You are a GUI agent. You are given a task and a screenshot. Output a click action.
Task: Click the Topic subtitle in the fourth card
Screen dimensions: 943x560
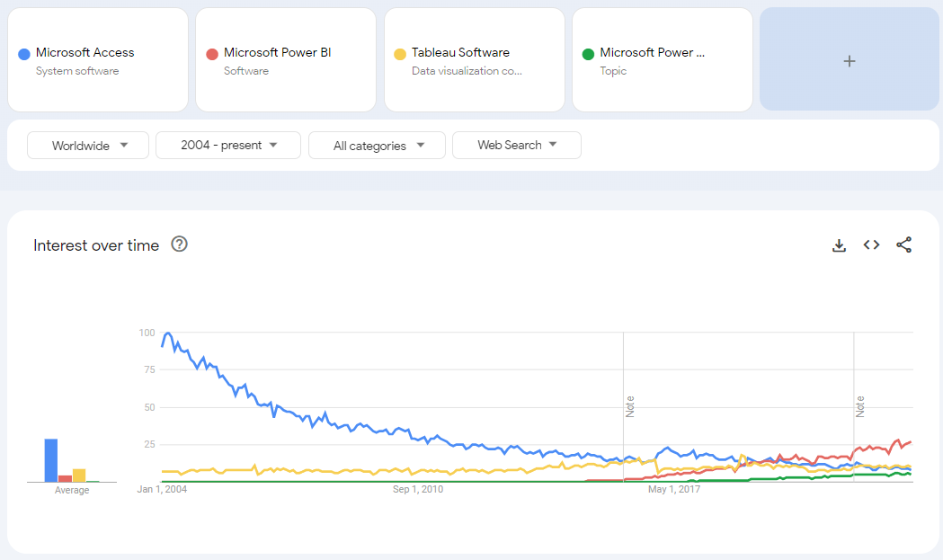coord(613,71)
